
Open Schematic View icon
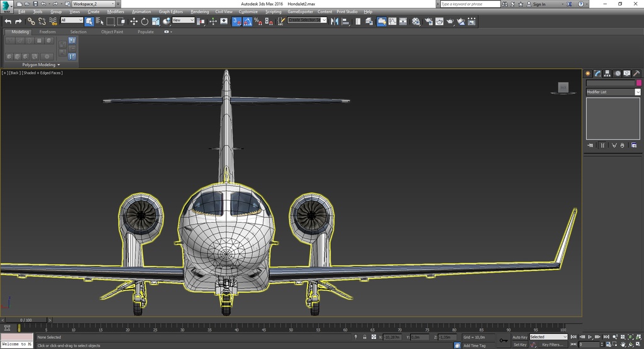click(403, 21)
